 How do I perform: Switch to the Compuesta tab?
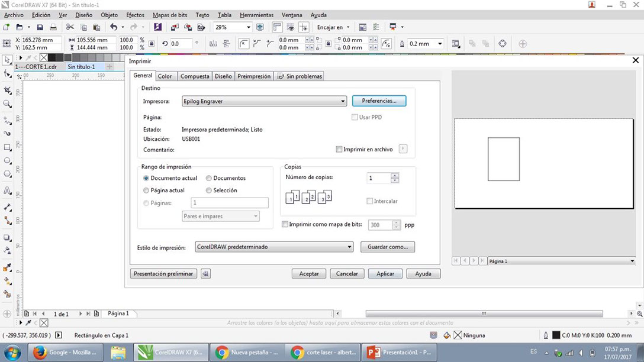pos(195,76)
